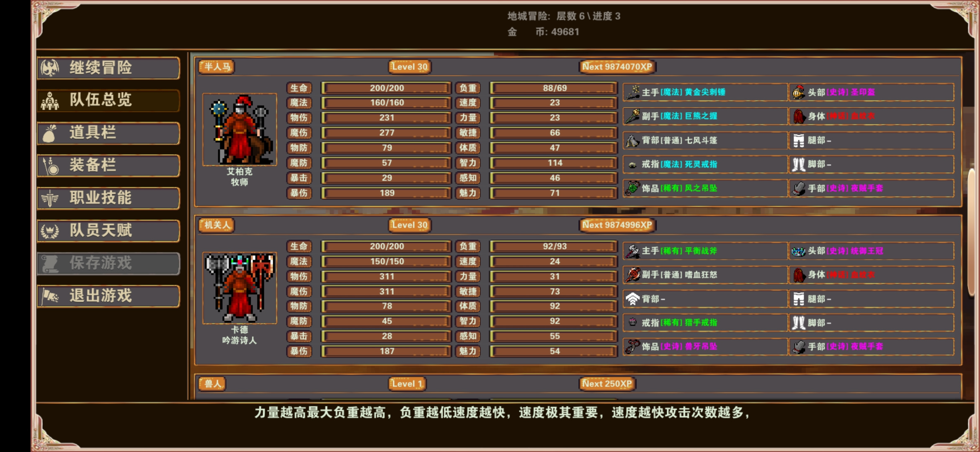The image size is (980, 452).
Task: Click 艾柏克's 圣印盔 helmet icon
Action: click(798, 92)
